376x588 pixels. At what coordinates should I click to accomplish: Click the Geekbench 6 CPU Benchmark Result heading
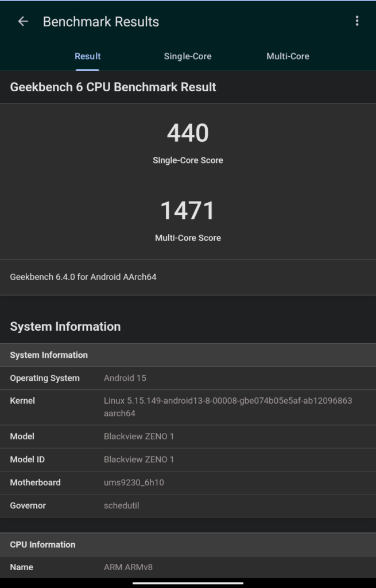[x=113, y=87]
